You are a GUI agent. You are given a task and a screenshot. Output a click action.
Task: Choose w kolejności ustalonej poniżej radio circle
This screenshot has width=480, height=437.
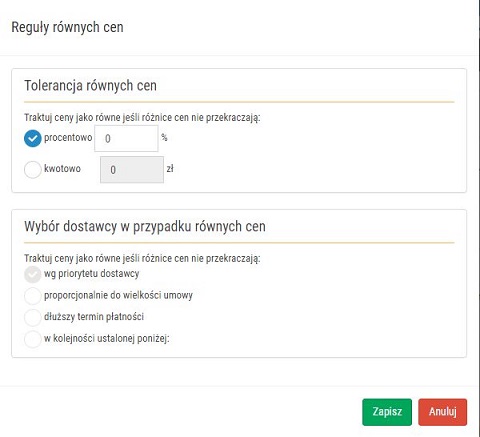33,339
